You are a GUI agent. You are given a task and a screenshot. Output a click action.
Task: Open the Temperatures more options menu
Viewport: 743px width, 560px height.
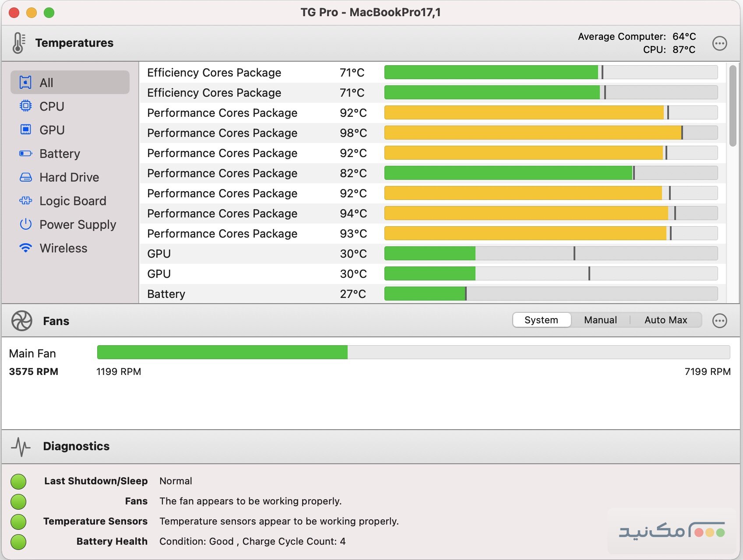(x=719, y=43)
